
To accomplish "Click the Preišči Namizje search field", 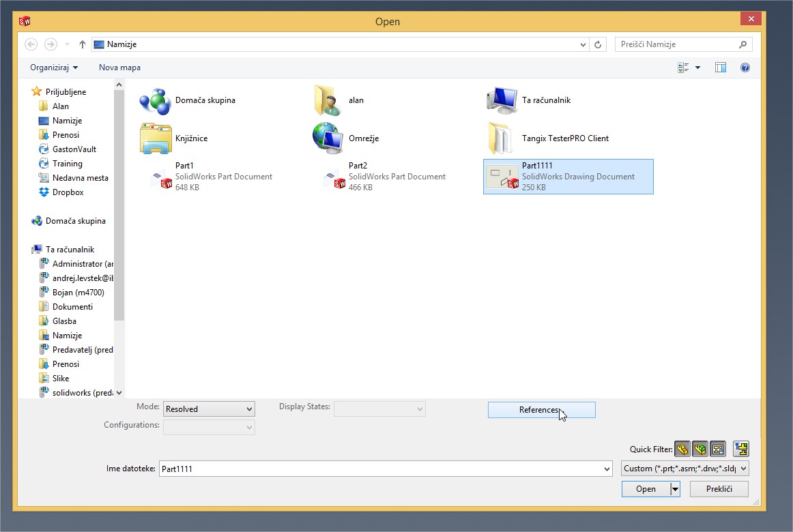I will point(676,44).
